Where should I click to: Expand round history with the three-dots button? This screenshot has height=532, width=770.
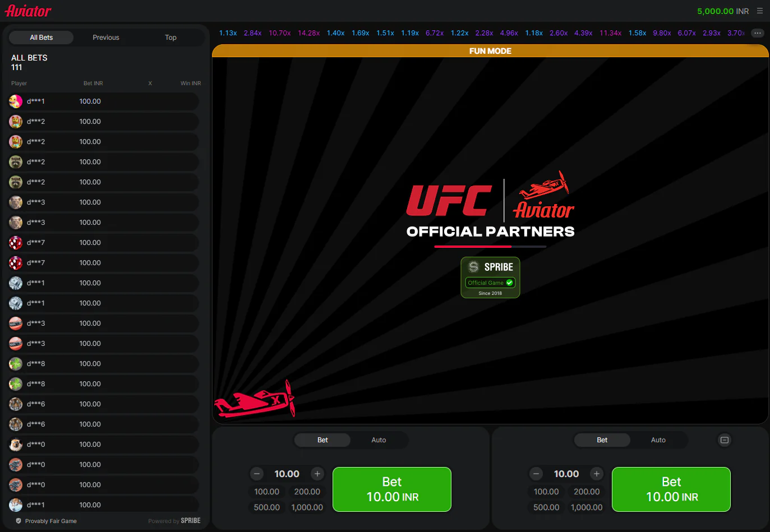(x=758, y=33)
